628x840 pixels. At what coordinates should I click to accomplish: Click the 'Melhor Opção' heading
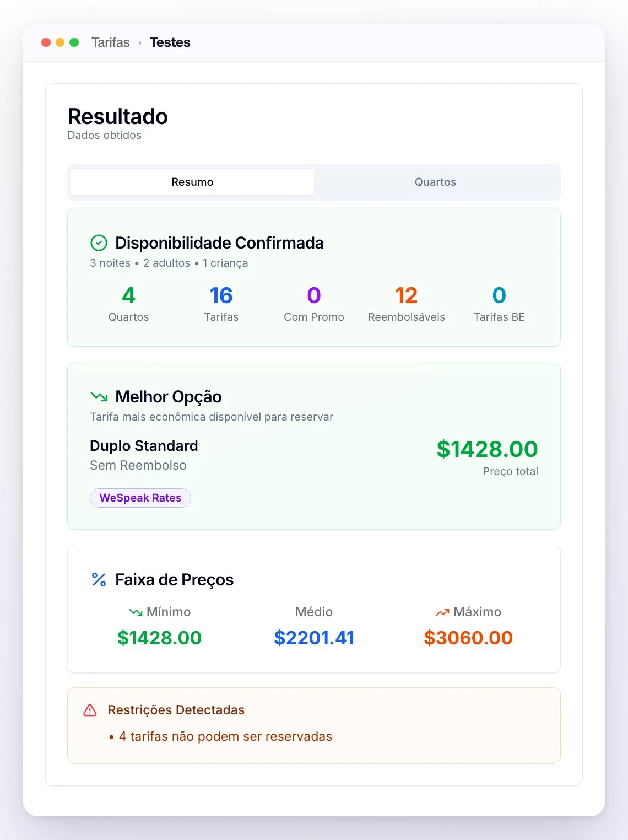click(169, 396)
